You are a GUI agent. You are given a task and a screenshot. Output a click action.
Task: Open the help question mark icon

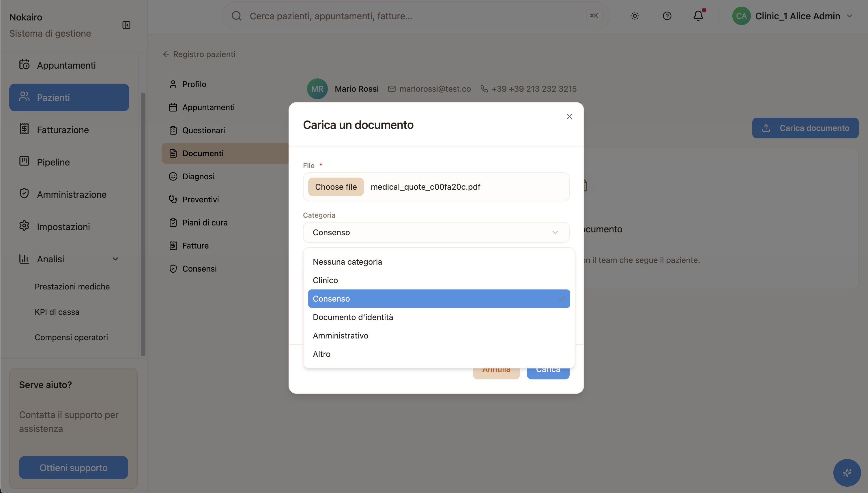667,16
